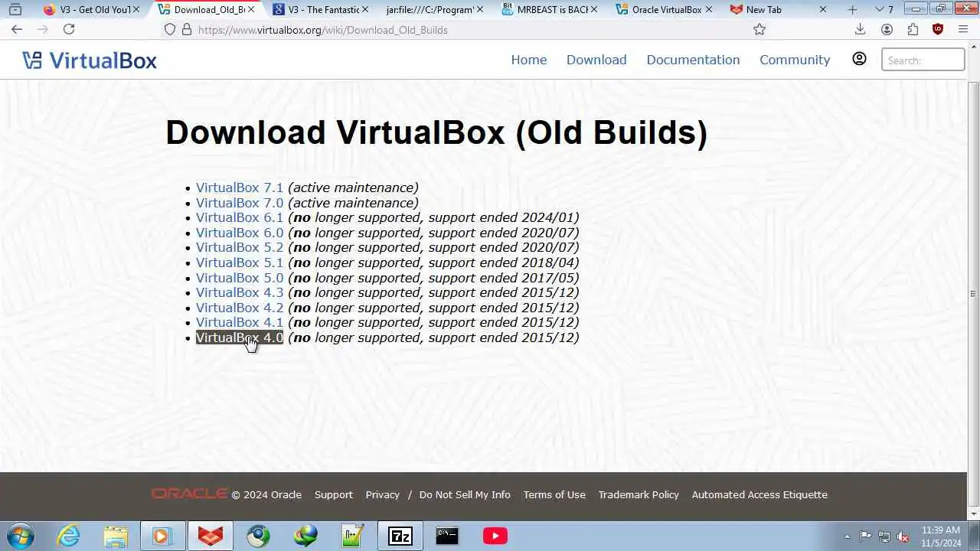Bookmark this page with the star icon

click(759, 29)
